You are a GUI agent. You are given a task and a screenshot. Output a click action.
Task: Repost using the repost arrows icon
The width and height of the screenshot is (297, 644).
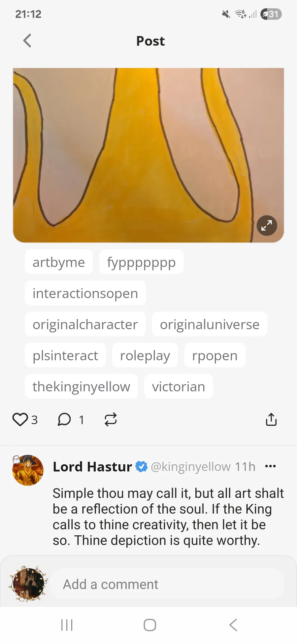(111, 419)
